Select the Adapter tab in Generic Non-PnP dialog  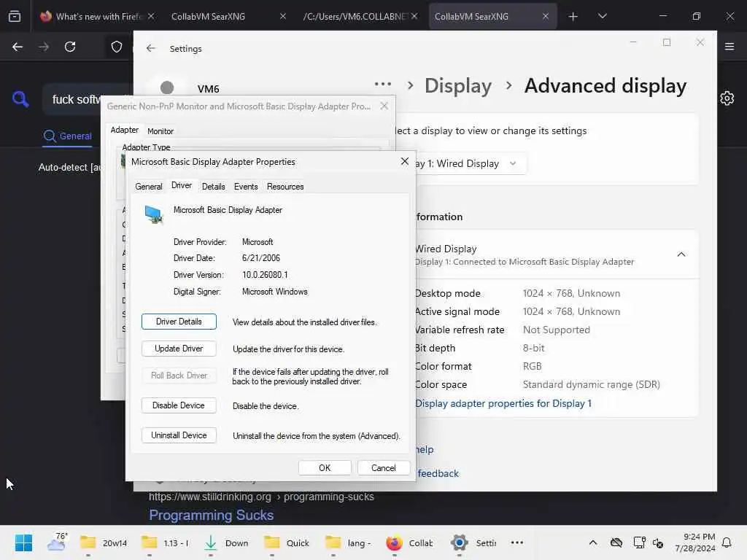(124, 130)
